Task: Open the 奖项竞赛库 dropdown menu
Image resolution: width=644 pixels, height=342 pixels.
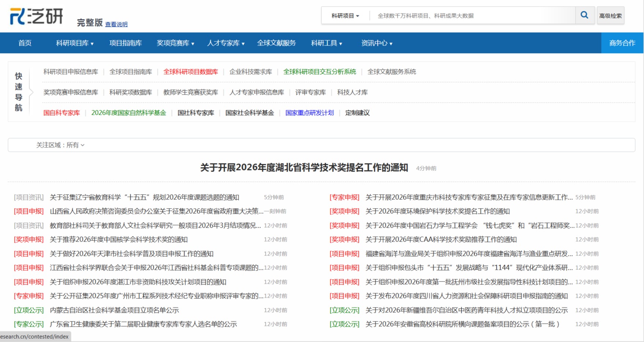Action: coord(175,43)
